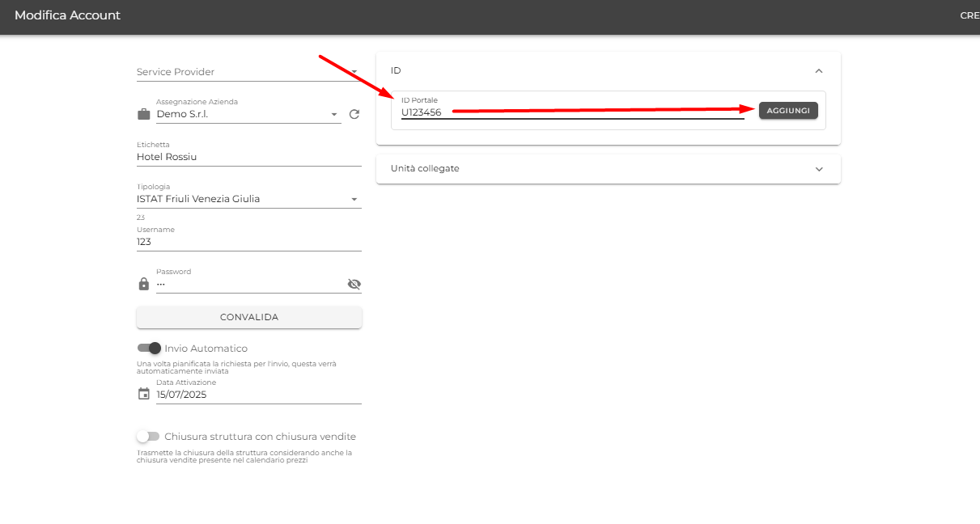This screenshot has width=980, height=524.
Task: Click the AGGIUNGI button
Action: 788,111
